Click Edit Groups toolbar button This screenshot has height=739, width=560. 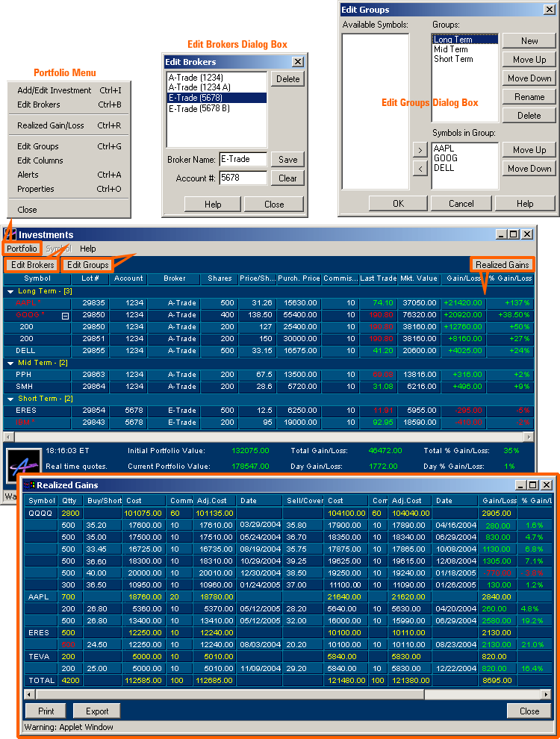point(87,265)
